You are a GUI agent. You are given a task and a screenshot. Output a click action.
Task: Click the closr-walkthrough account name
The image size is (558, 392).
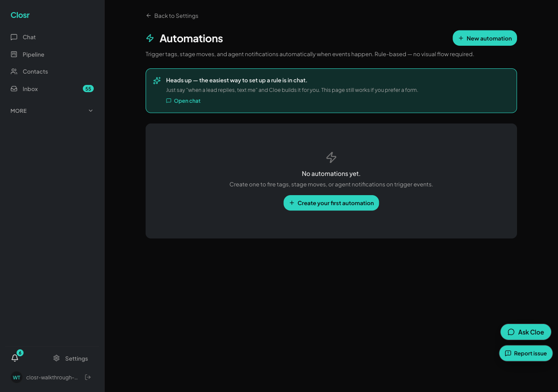point(52,377)
